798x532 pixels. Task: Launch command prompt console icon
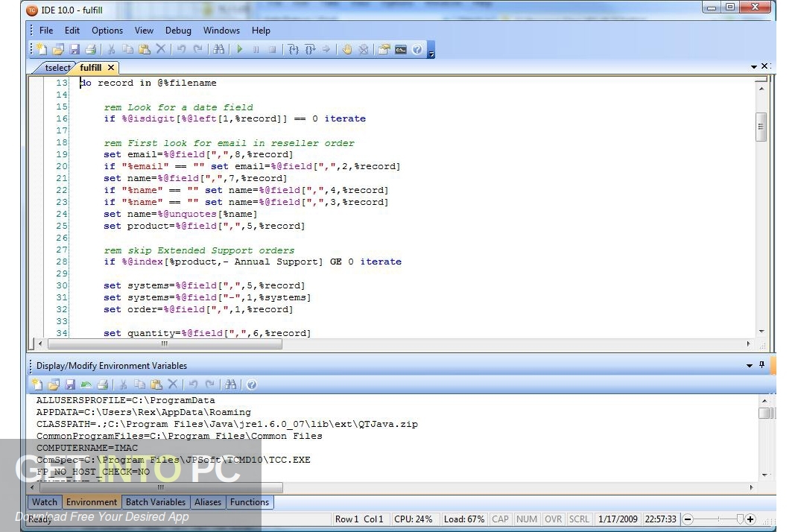click(401, 49)
